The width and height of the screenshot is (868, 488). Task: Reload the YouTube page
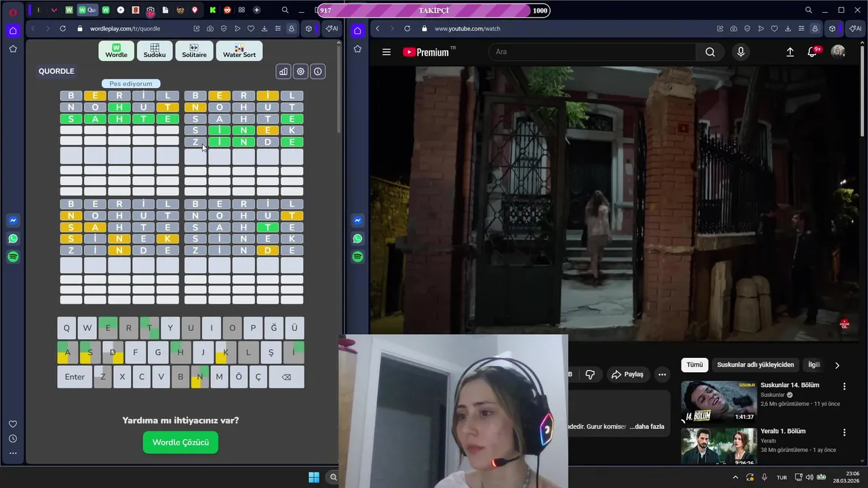(x=407, y=28)
